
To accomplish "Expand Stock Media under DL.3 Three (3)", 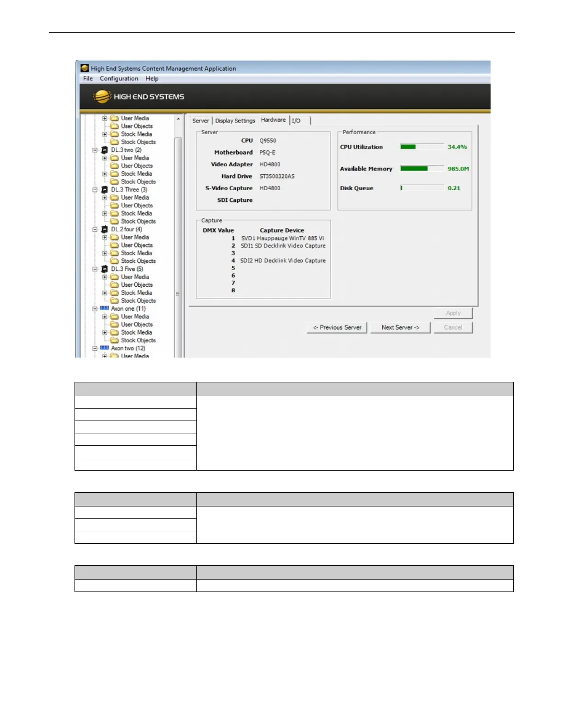I will click(x=105, y=213).
